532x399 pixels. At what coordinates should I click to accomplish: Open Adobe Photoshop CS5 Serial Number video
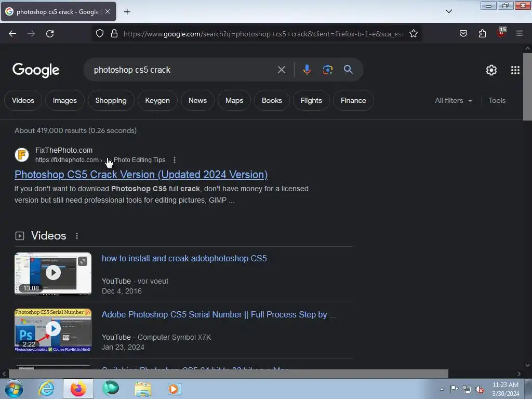[x=219, y=314]
